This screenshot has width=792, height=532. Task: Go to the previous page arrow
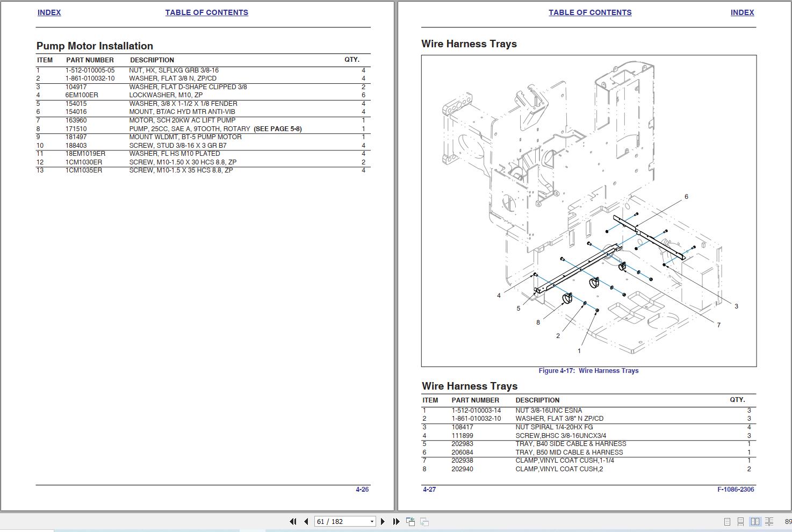pyautogui.click(x=306, y=521)
